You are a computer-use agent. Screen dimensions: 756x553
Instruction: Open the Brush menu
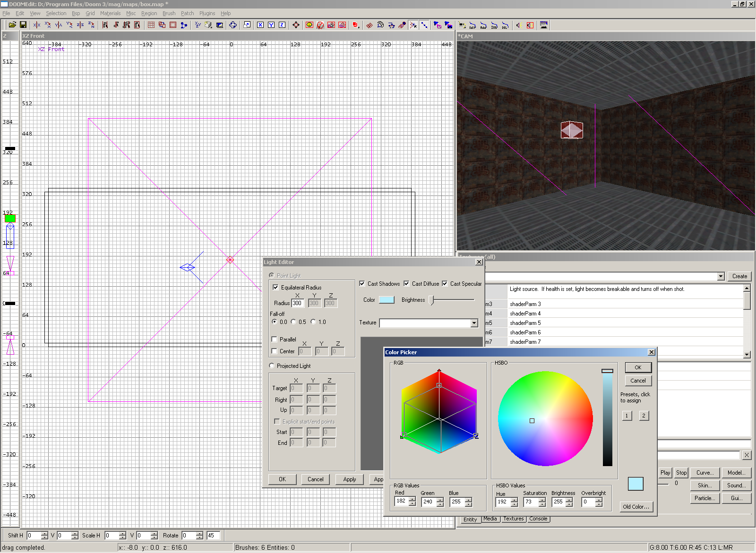pyautogui.click(x=169, y=13)
